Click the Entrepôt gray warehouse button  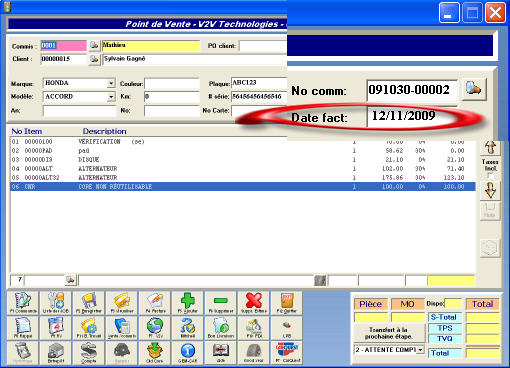(x=56, y=353)
